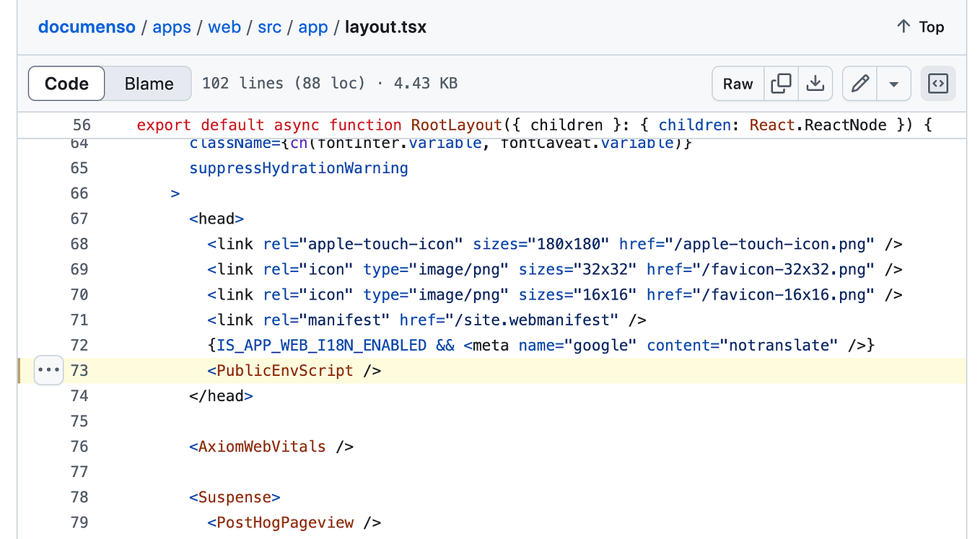Image resolution: width=980 pixels, height=539 pixels.
Task: Edit the file using the pencil icon
Action: pos(859,83)
